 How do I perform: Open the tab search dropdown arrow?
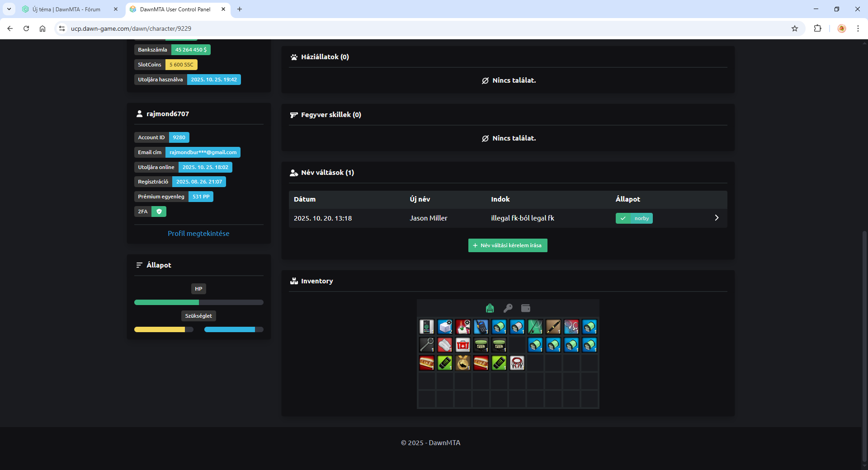[x=9, y=9]
